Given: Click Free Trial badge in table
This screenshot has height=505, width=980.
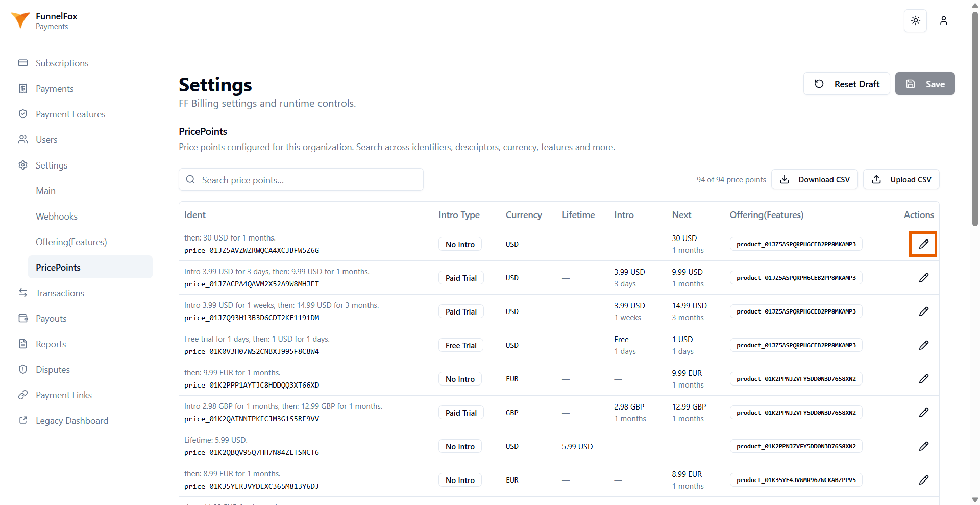Looking at the screenshot, I should tap(461, 345).
